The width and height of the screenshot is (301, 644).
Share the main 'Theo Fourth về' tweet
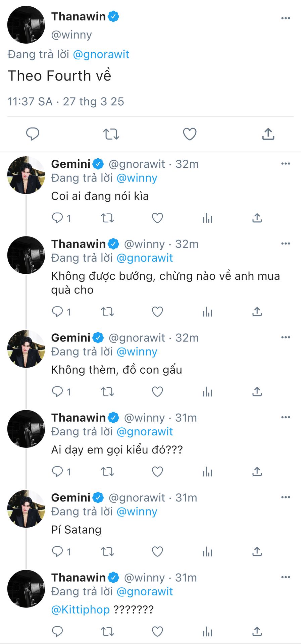[268, 134]
